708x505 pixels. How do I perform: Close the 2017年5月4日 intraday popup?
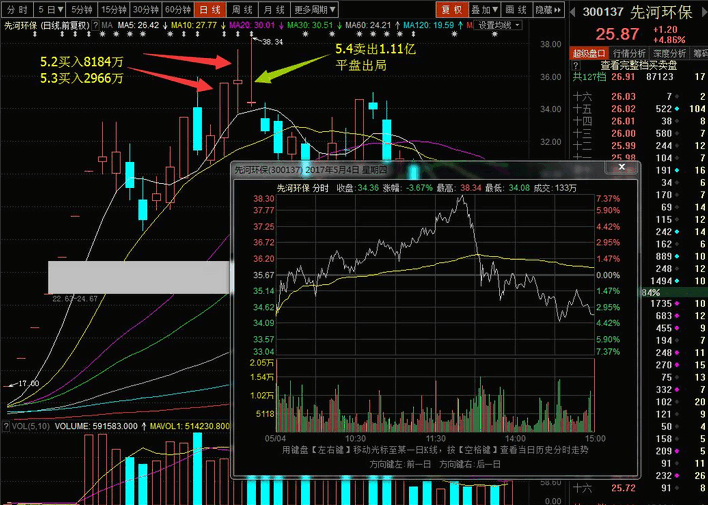click(622, 168)
